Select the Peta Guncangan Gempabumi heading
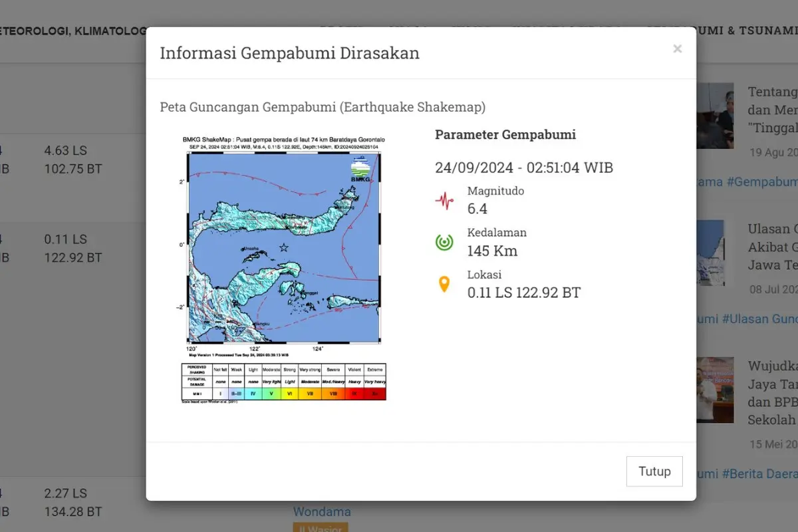Viewport: 798px width, 532px height. pos(323,107)
